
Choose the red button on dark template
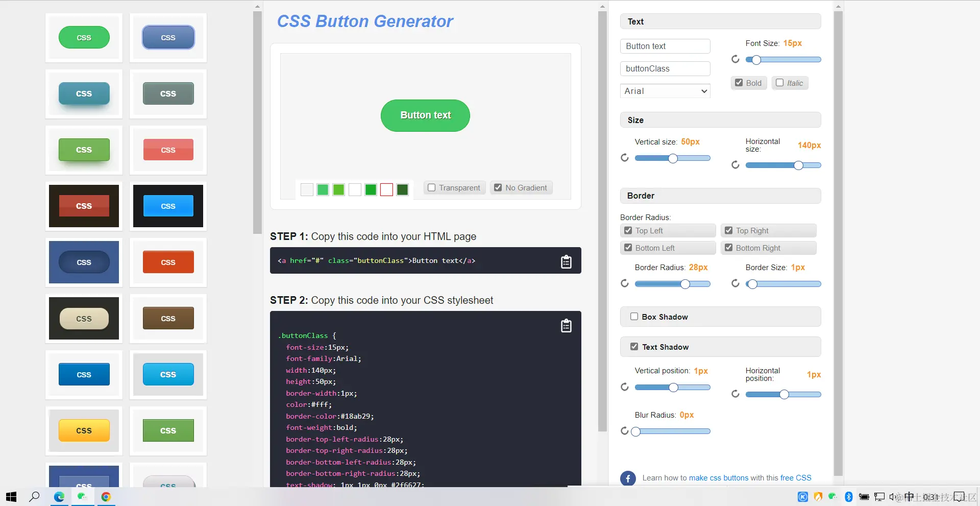point(84,206)
